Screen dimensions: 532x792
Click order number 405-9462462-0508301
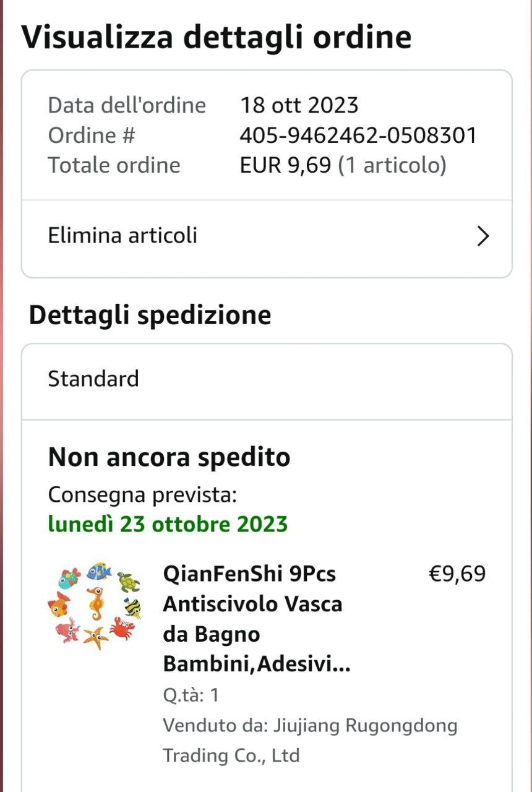358,135
